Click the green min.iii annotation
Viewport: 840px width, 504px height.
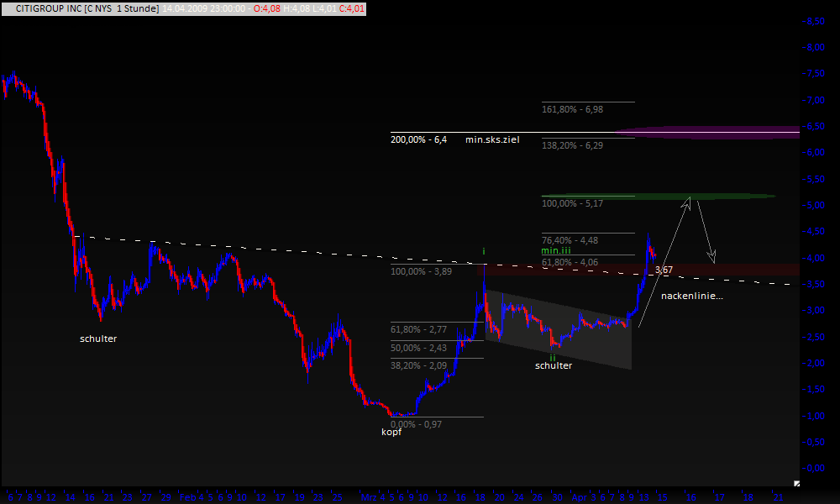(x=556, y=250)
